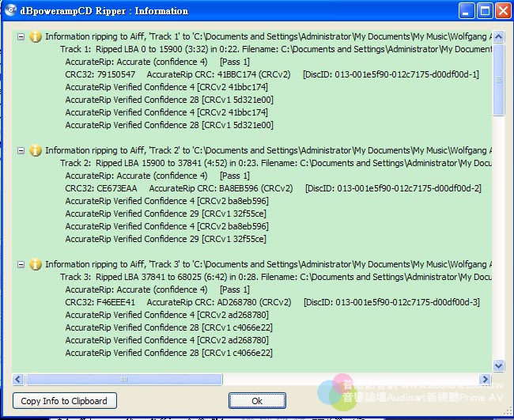Click the horizontal scrollbar thumb
The height and width of the screenshot is (420, 514).
124,380
